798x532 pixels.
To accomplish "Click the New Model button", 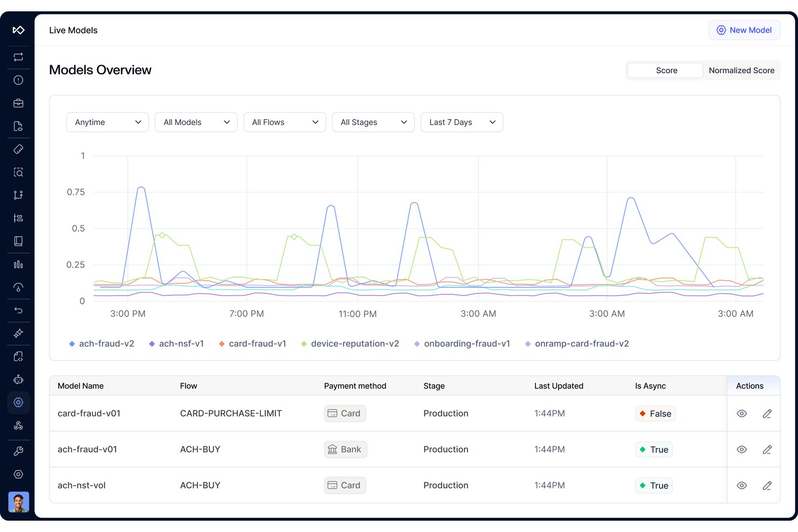I will pyautogui.click(x=745, y=30).
